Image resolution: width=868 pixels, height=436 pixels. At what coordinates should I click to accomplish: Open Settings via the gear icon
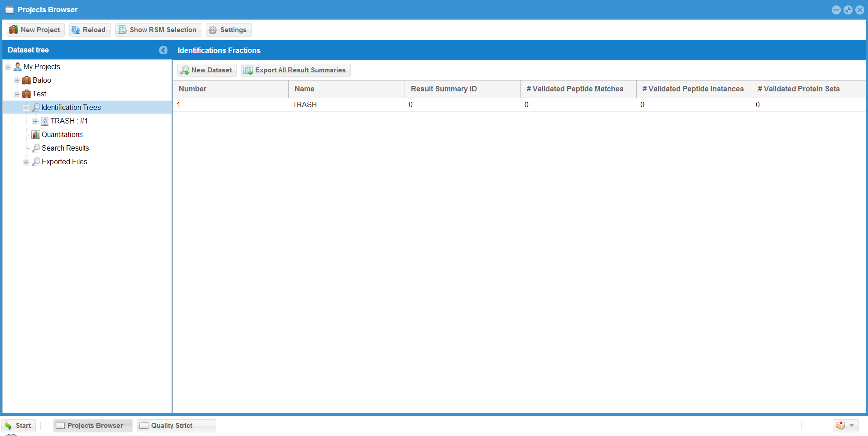click(213, 30)
